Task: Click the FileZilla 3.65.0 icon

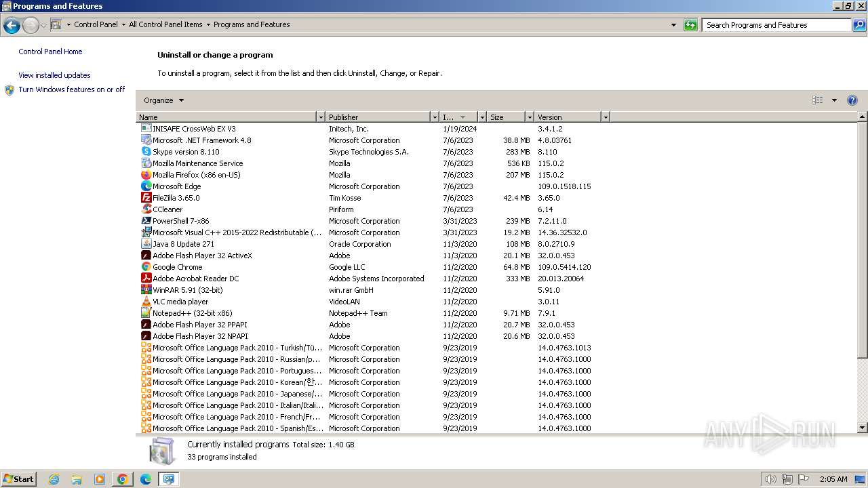Action: 146,198
